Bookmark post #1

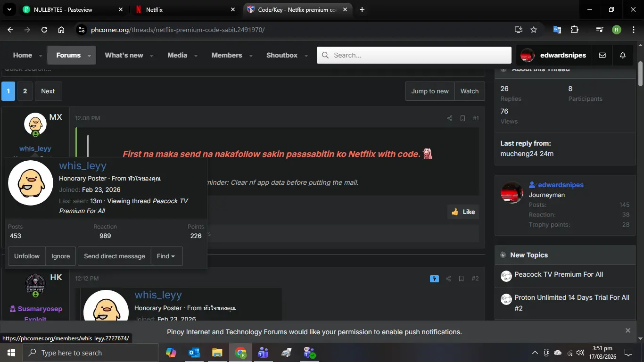(x=462, y=118)
